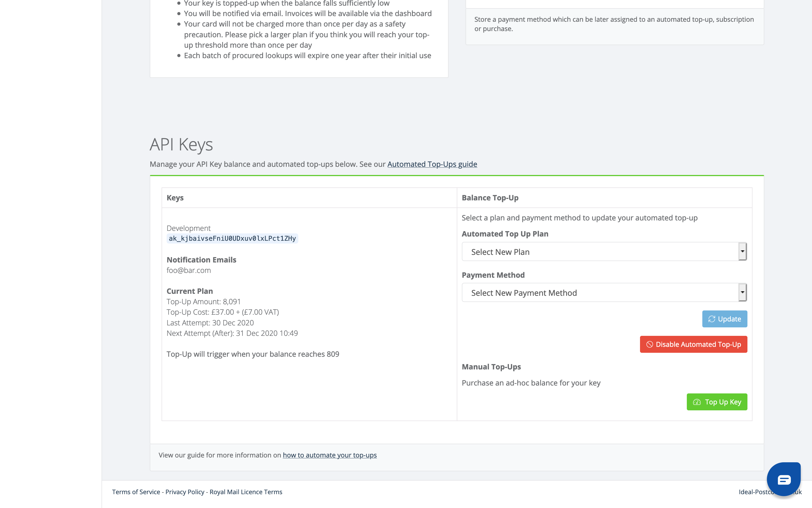Click the Current Plan heading
This screenshot has width=812, height=508.
pyautogui.click(x=189, y=291)
